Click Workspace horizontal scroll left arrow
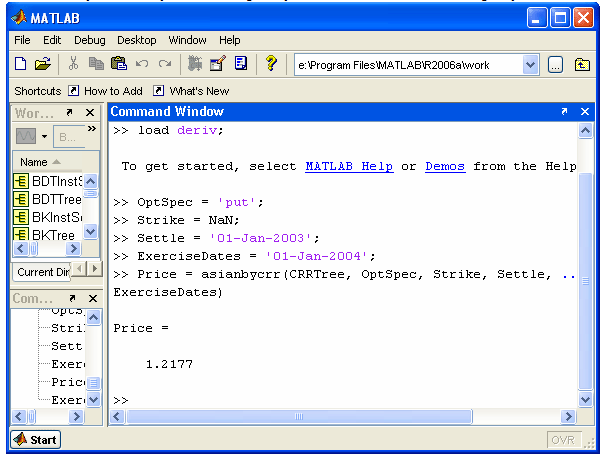 coord(20,249)
